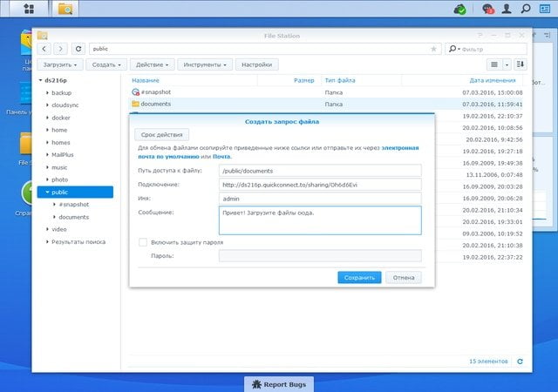Open the search magnifier in top bar

point(526,9)
